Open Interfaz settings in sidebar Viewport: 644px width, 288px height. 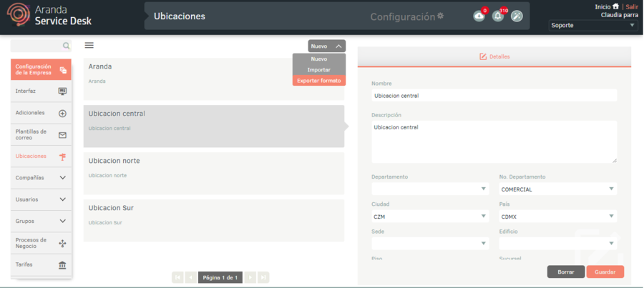click(x=41, y=91)
